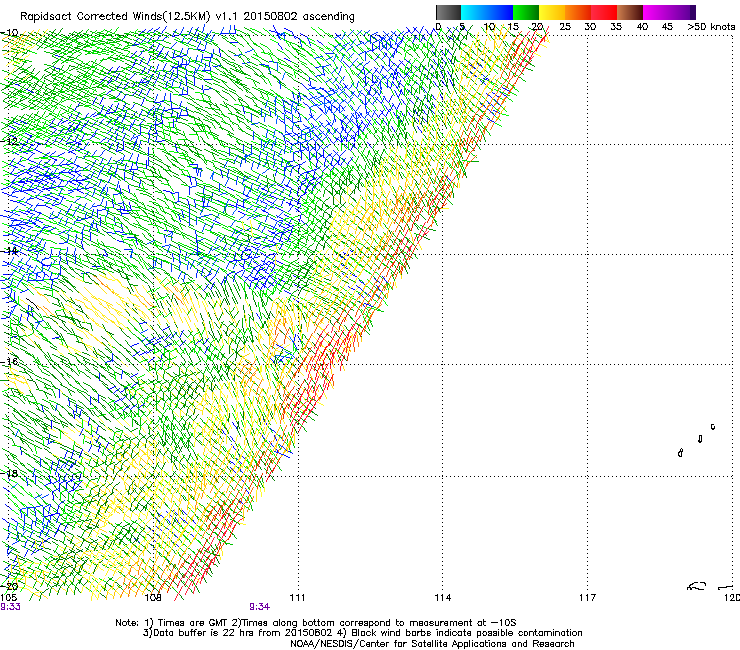Click the 'Data buffer is 22 hrs' note
This screenshot has height=650, width=740.
pos(362,633)
